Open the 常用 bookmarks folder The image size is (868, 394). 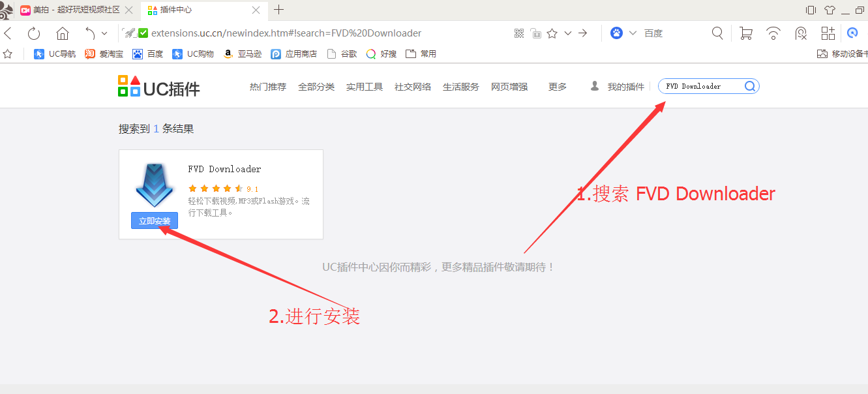pos(421,54)
